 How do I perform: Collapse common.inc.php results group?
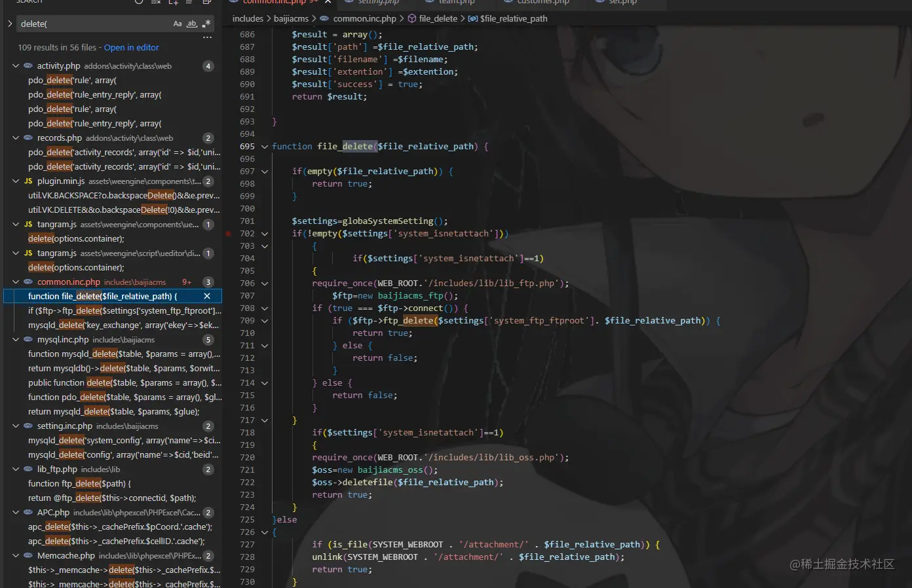click(16, 282)
